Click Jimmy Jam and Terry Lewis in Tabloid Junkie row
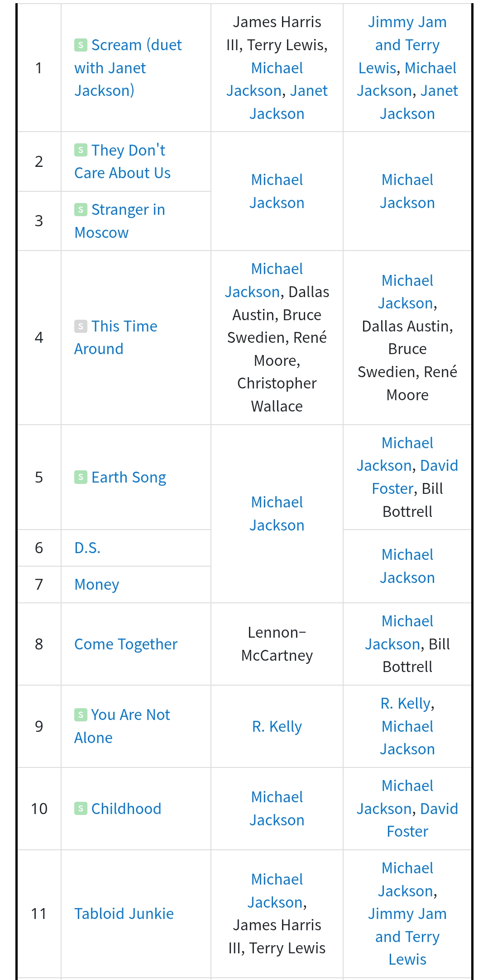The width and height of the screenshot is (488, 980). [407, 937]
